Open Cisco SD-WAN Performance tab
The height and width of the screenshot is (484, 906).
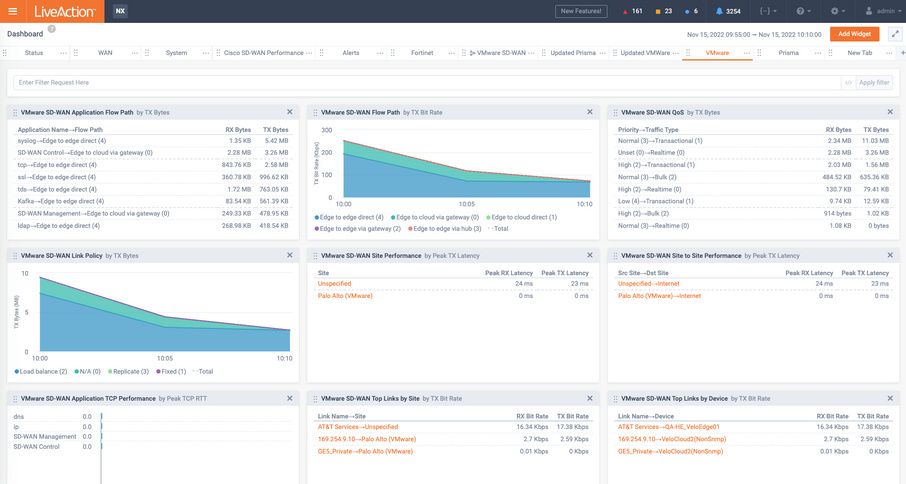263,53
